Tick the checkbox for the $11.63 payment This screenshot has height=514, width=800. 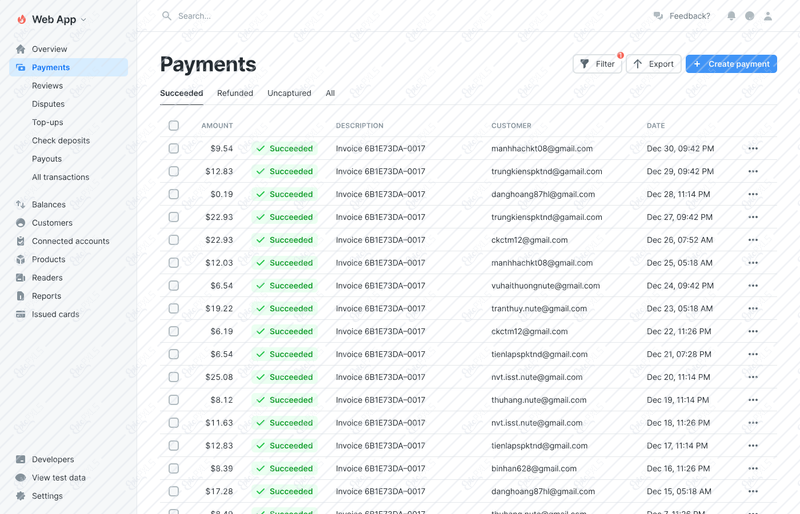(173, 423)
